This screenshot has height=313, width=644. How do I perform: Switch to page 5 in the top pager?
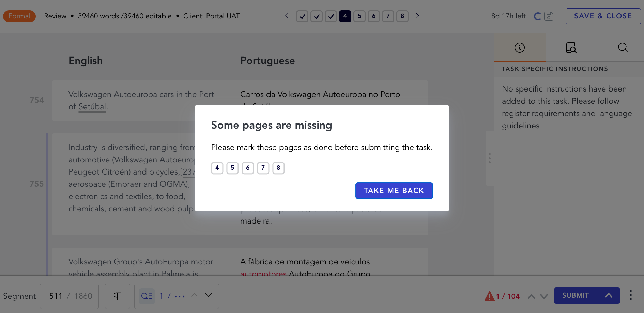pyautogui.click(x=359, y=16)
